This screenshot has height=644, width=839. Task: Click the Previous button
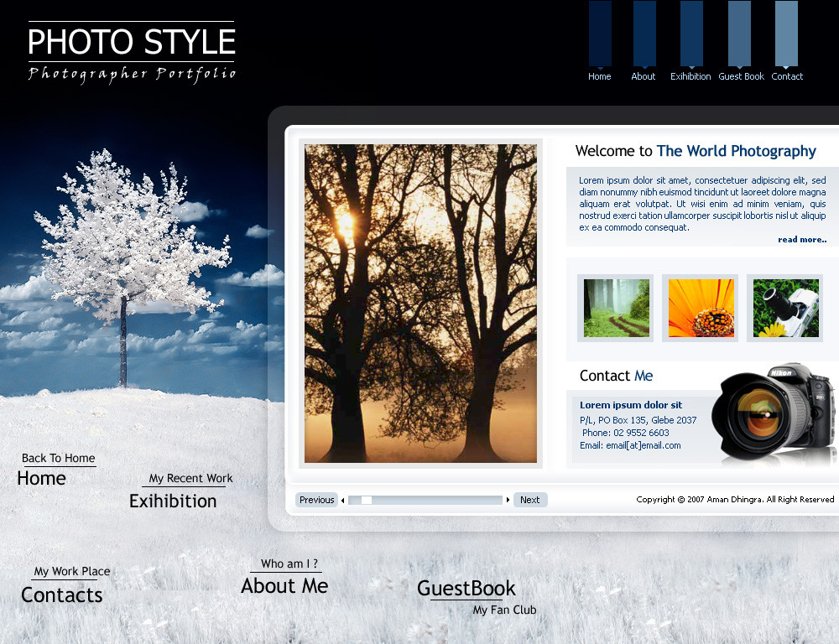click(317, 500)
